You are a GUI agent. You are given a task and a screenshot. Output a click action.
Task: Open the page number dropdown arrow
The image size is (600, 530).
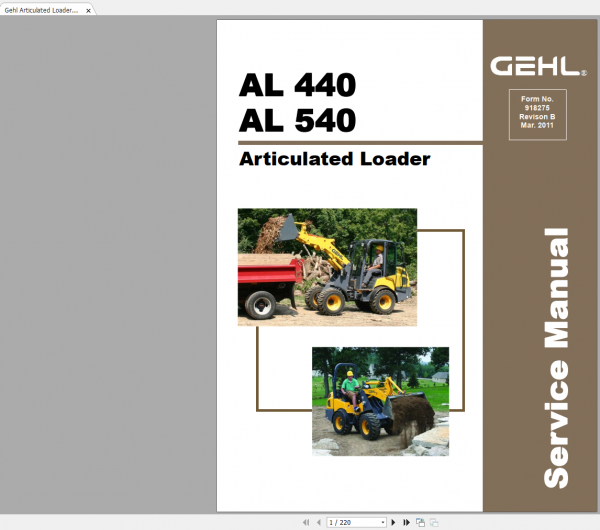tap(383, 522)
